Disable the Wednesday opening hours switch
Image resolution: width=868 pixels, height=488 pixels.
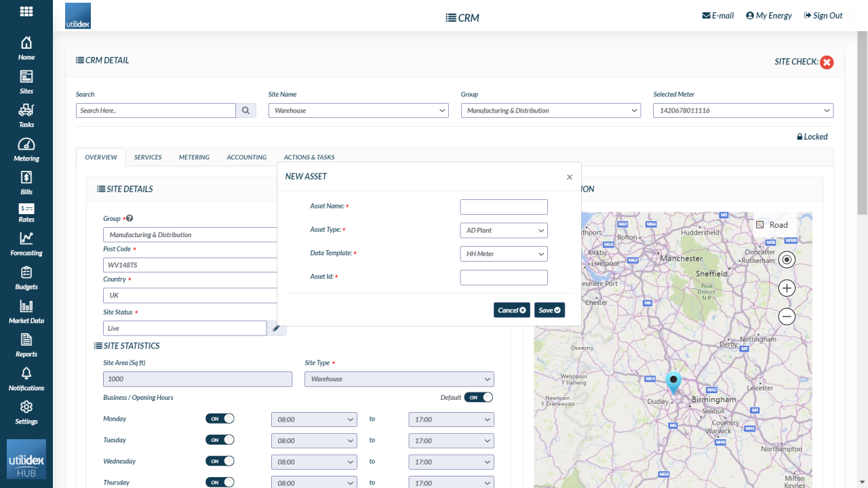coord(220,462)
